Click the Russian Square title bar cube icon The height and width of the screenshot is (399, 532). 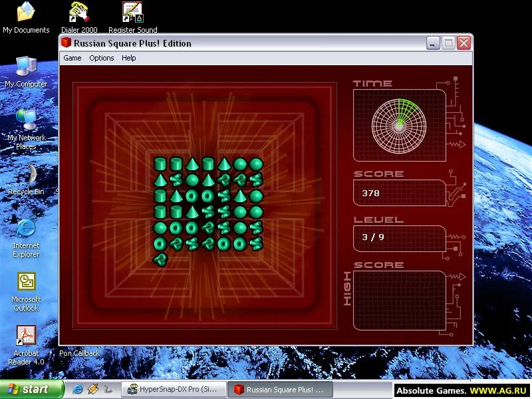[x=66, y=43]
